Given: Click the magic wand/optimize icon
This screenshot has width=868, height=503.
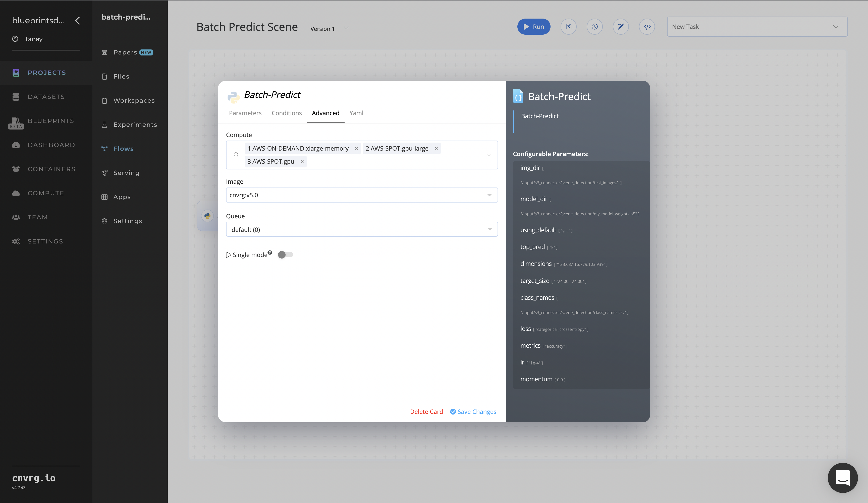Looking at the screenshot, I should point(621,26).
